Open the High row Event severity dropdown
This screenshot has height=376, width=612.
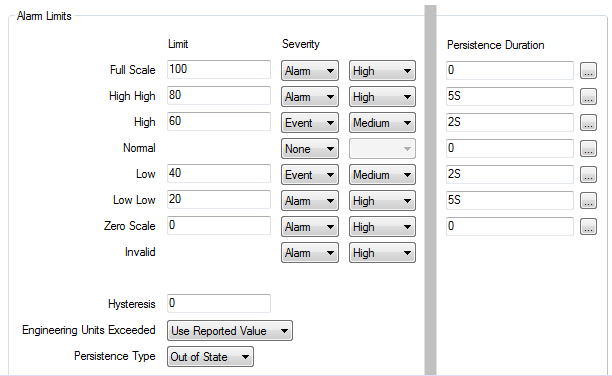[x=310, y=123]
